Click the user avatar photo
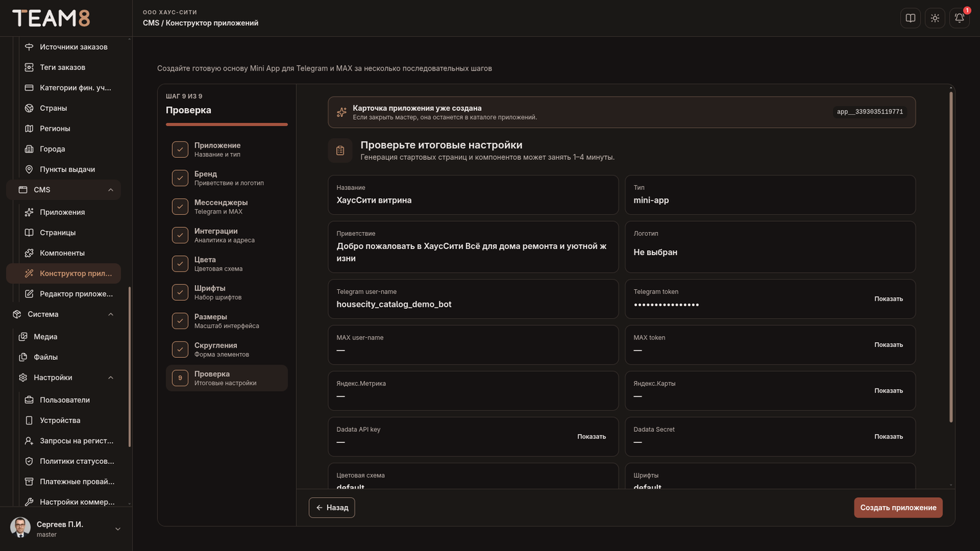The image size is (980, 551). [20, 528]
